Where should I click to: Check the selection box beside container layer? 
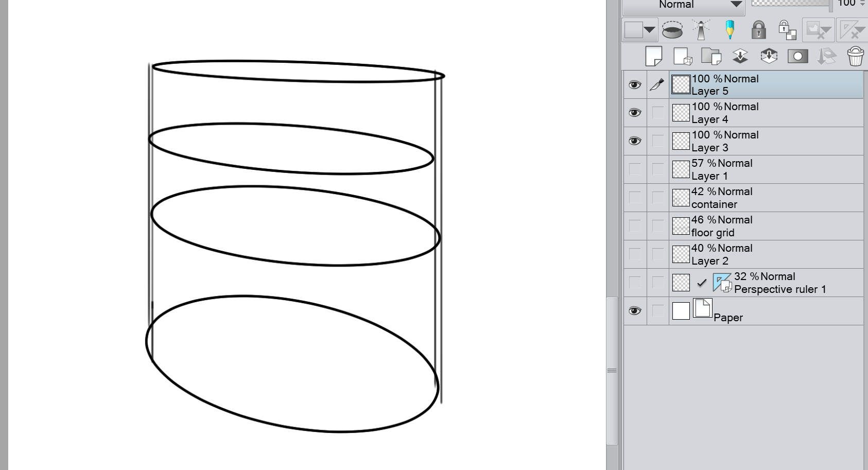[x=657, y=198]
